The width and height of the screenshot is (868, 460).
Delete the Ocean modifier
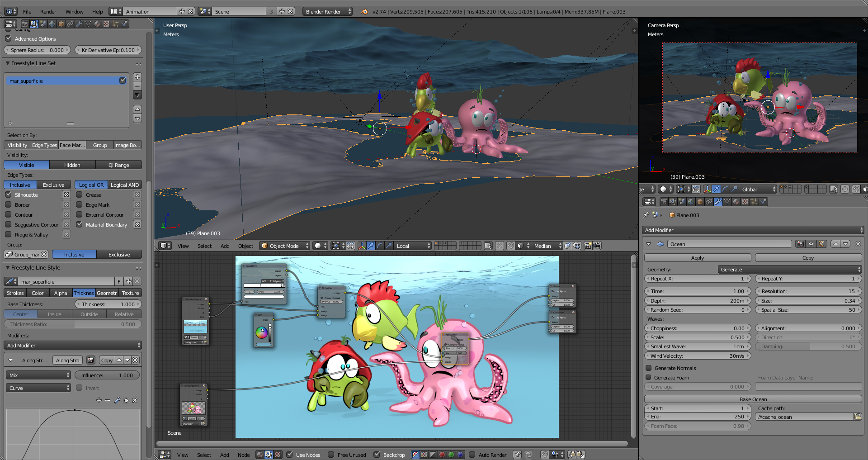point(858,244)
